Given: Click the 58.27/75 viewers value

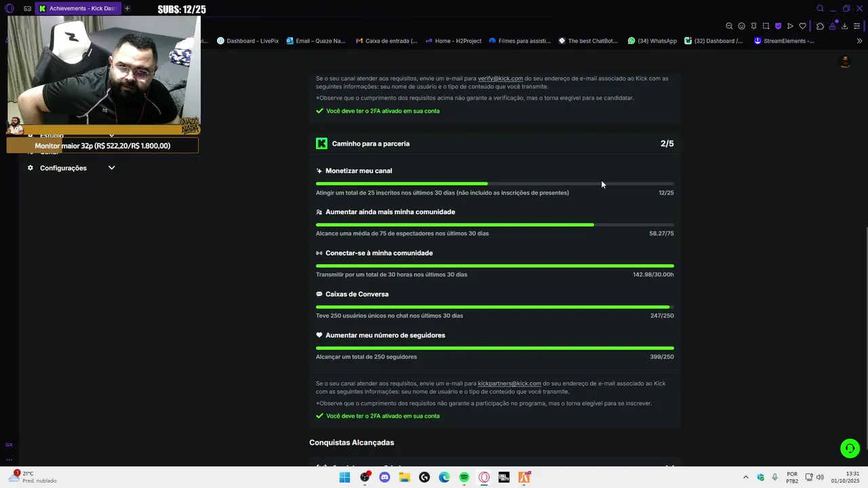Looking at the screenshot, I should pyautogui.click(x=661, y=234).
